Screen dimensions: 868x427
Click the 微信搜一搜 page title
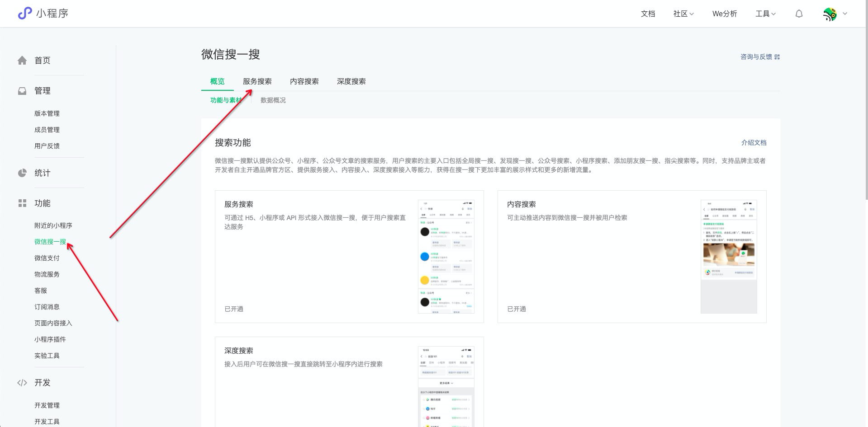[x=231, y=55]
